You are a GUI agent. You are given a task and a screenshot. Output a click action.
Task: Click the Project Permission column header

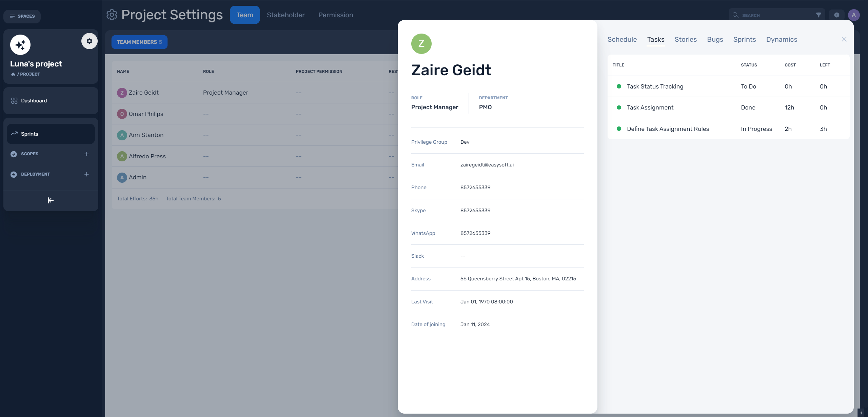[319, 72]
